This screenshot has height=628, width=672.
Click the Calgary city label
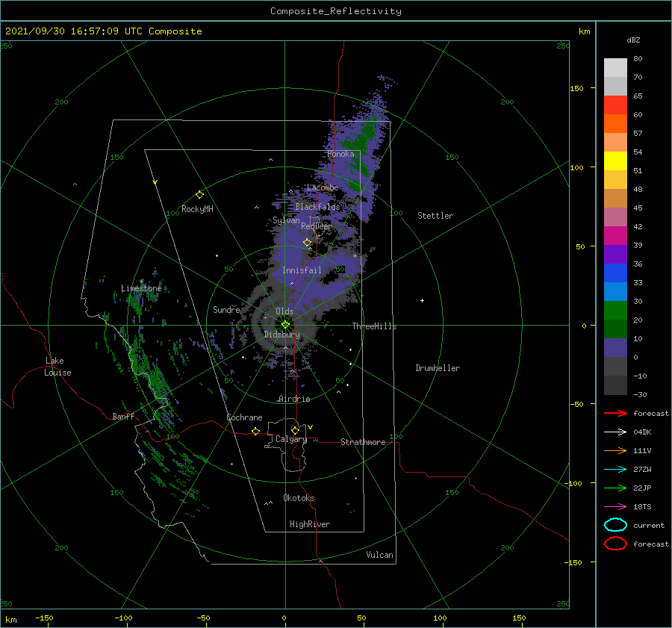(x=291, y=439)
